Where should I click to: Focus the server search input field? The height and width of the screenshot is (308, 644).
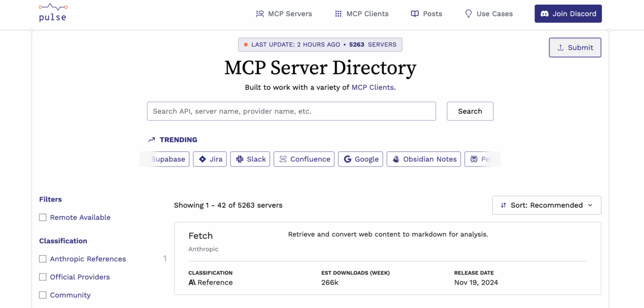(291, 111)
